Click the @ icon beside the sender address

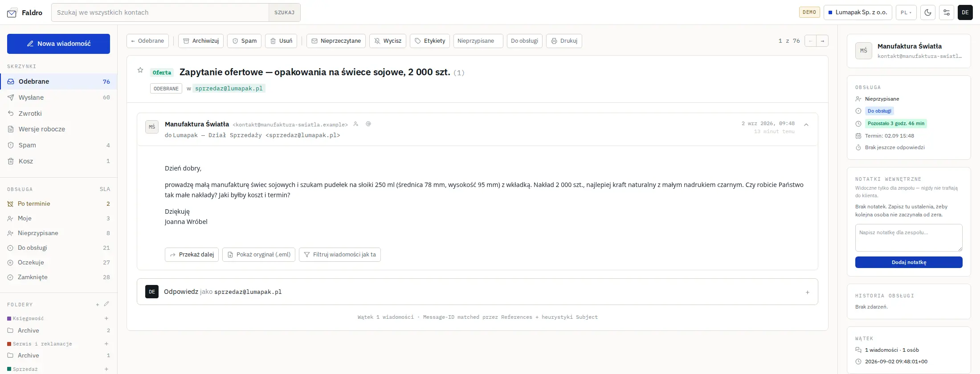[x=368, y=124]
